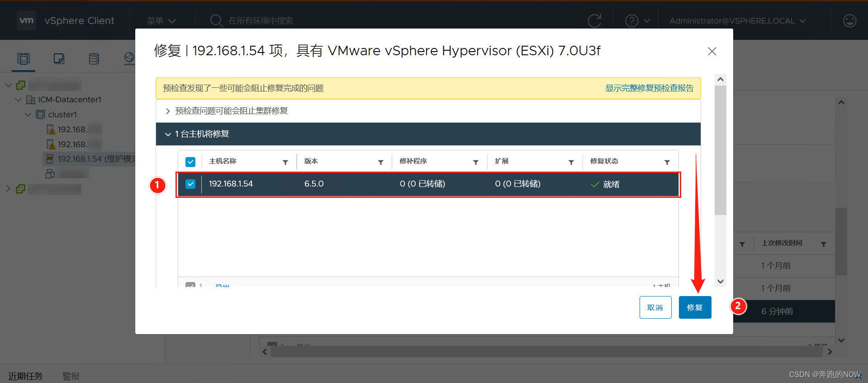Viewport: 868px width, 383px height.
Task: Filter the 主机名称 column
Action: 285,162
